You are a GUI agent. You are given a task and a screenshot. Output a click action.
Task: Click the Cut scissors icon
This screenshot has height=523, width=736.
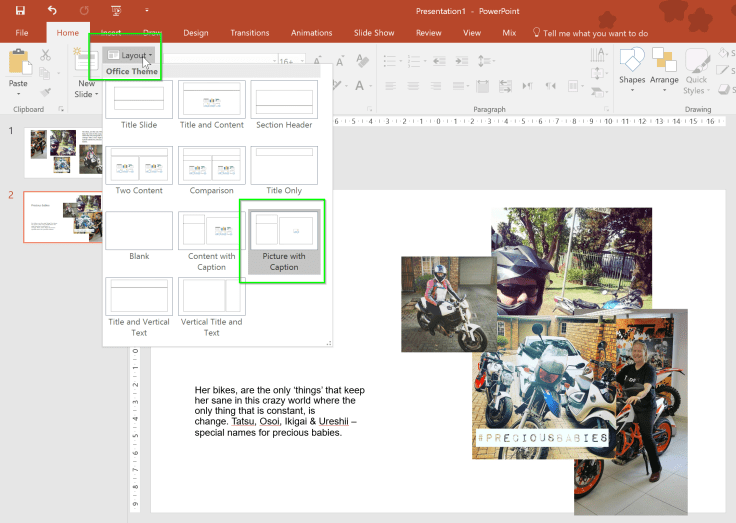(x=46, y=55)
